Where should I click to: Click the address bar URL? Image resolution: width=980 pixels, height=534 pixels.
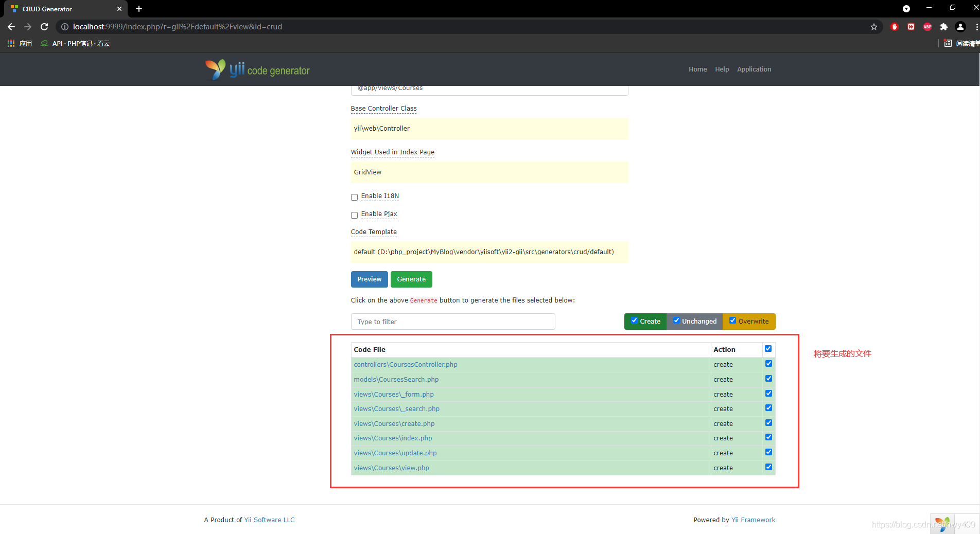pos(178,27)
